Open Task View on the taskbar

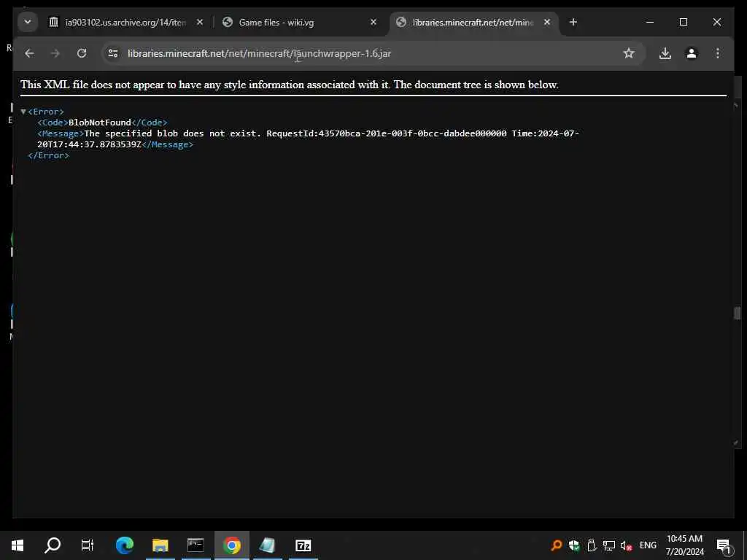pyautogui.click(x=88, y=545)
